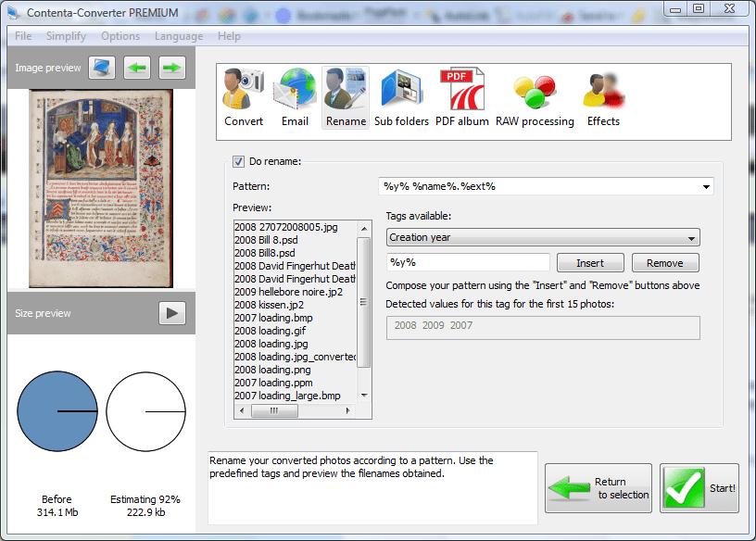Close the Contenta-Converter PREMIUM window
Viewport: 756px width, 541px height.
(x=729, y=9)
